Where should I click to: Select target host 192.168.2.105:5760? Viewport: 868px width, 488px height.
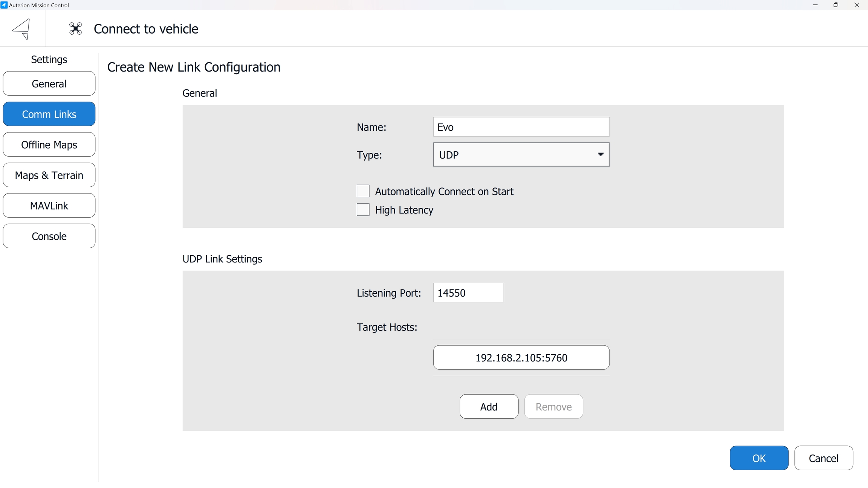coord(521,358)
